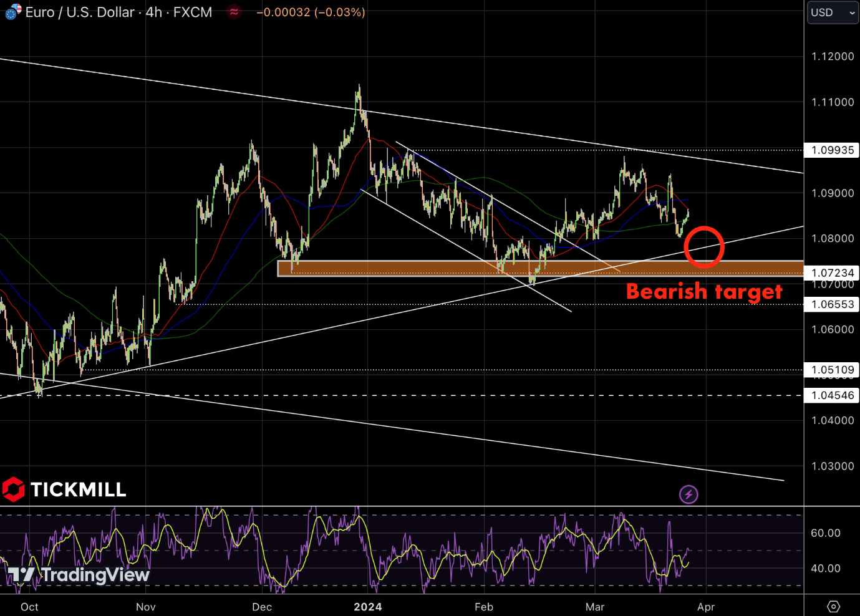The height and width of the screenshot is (616, 860).
Task: Click the 1.11000 price axis value
Action: coord(833,102)
